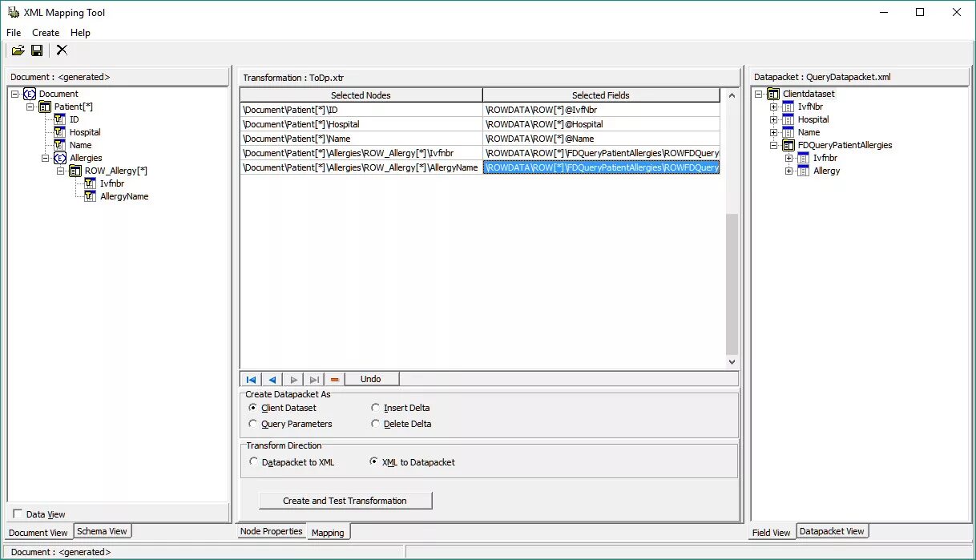
Task: Go to last mapping record
Action: click(314, 380)
